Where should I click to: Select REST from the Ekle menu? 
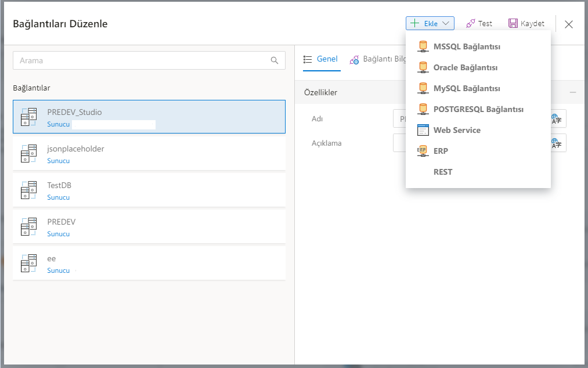point(442,172)
